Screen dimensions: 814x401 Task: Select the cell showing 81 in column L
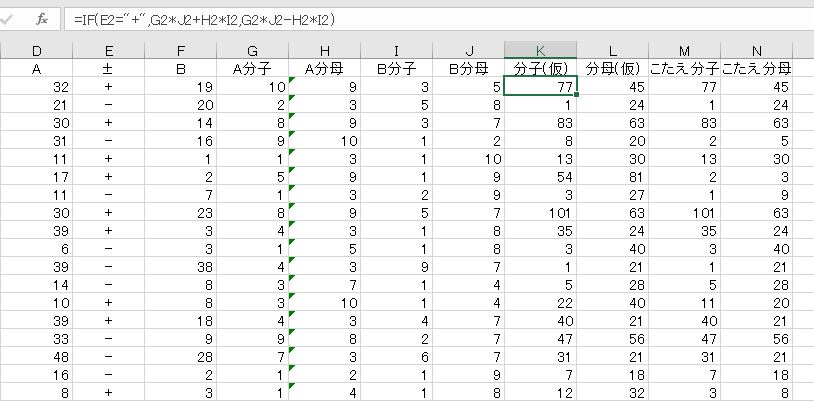(613, 177)
